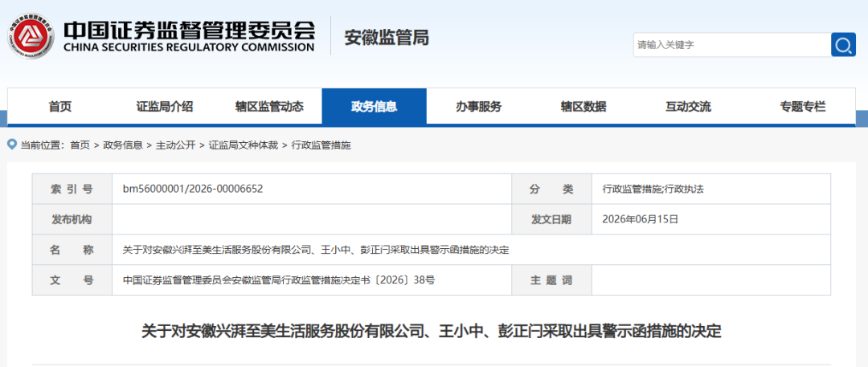Select the 政务信息 navigation tab
The height and width of the screenshot is (367, 868).
[375, 106]
